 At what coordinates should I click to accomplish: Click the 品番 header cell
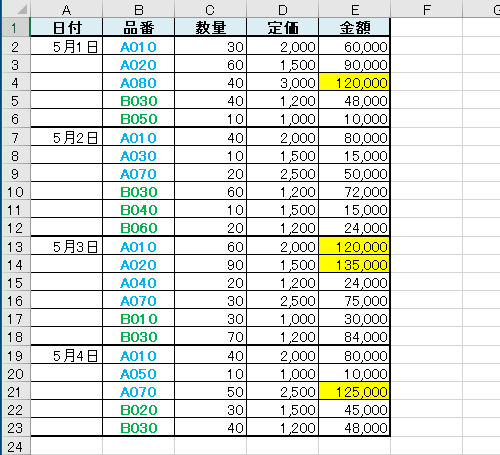(x=138, y=27)
